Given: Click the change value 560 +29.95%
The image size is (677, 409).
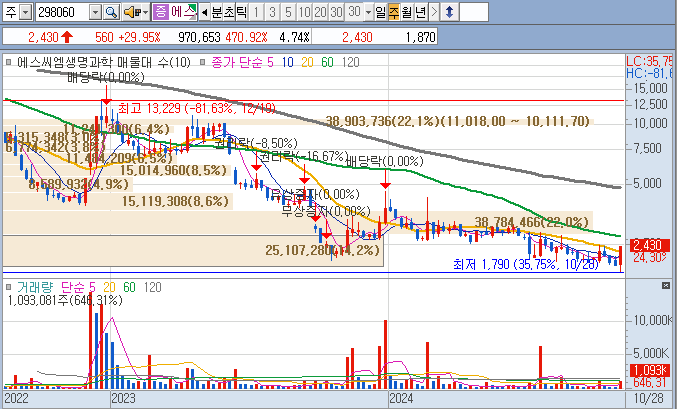Looking at the screenshot, I should coord(127,37).
